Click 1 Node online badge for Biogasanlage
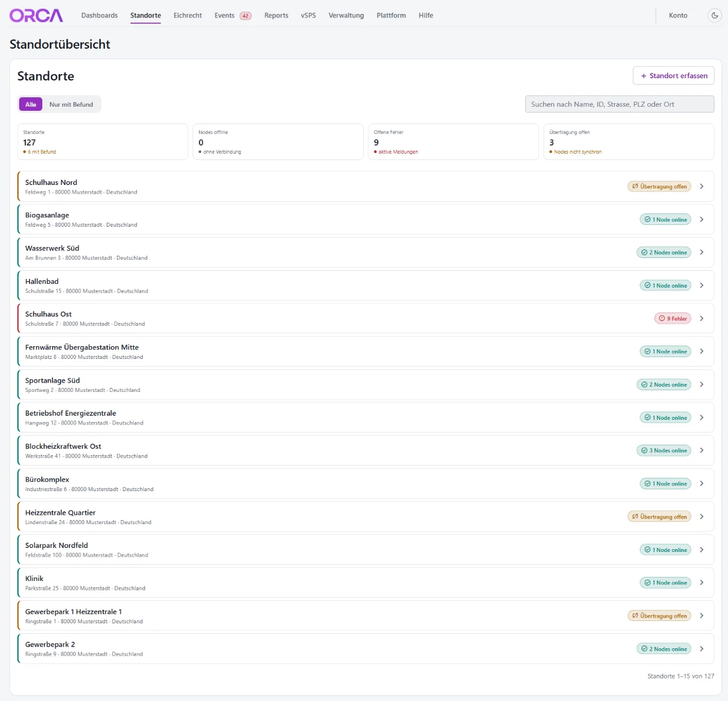 tap(665, 220)
